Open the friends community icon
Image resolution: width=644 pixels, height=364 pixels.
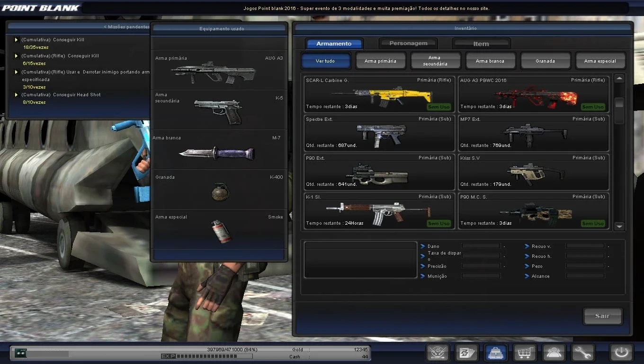(x=554, y=353)
